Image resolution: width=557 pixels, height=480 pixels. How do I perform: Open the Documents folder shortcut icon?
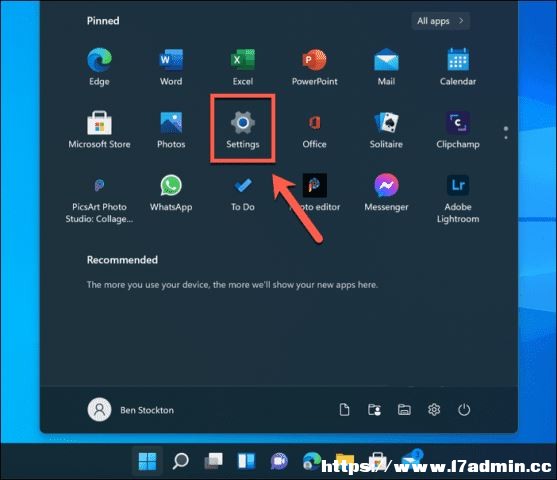(344, 410)
